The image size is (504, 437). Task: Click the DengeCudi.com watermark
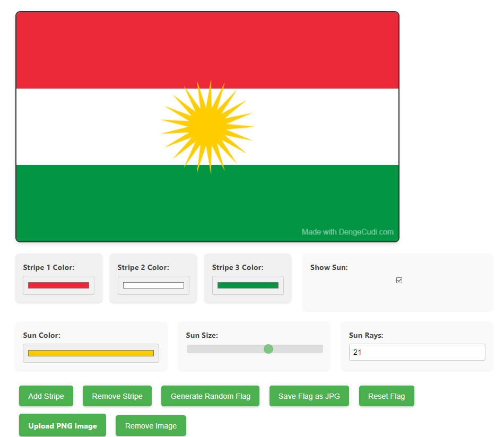tap(347, 232)
